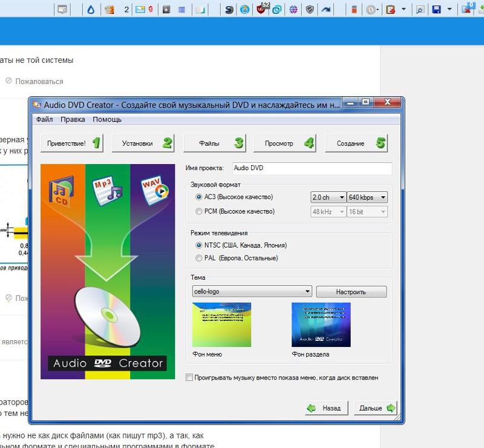This screenshot has height=448, width=484.
Task: Click the teal swirl extension icon
Action: [277, 10]
